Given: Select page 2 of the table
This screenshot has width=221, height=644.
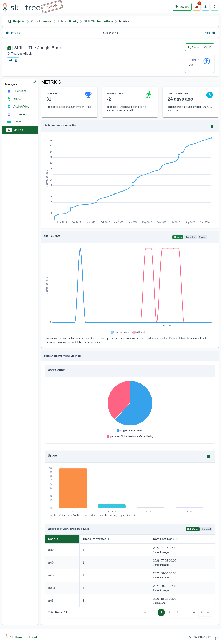Looking at the screenshot, I should click(x=169, y=613).
